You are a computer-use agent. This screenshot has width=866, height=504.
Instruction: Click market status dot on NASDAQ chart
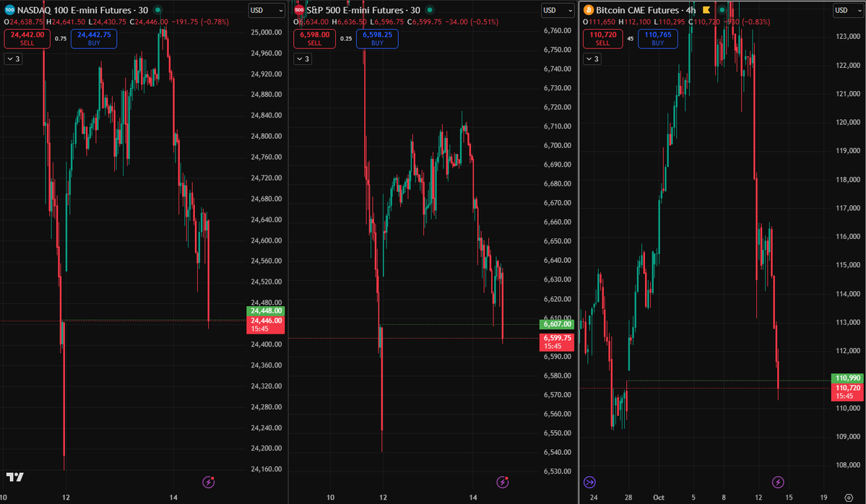point(158,10)
